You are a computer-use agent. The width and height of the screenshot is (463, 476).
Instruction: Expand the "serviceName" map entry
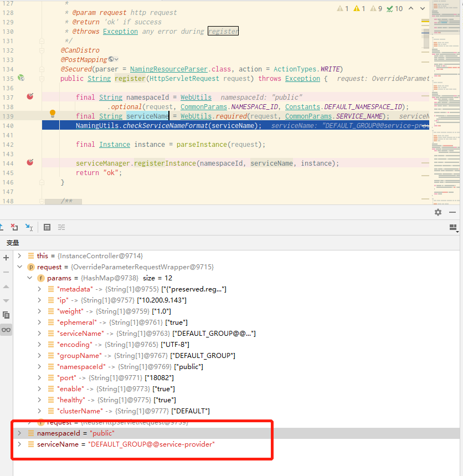(x=39, y=334)
